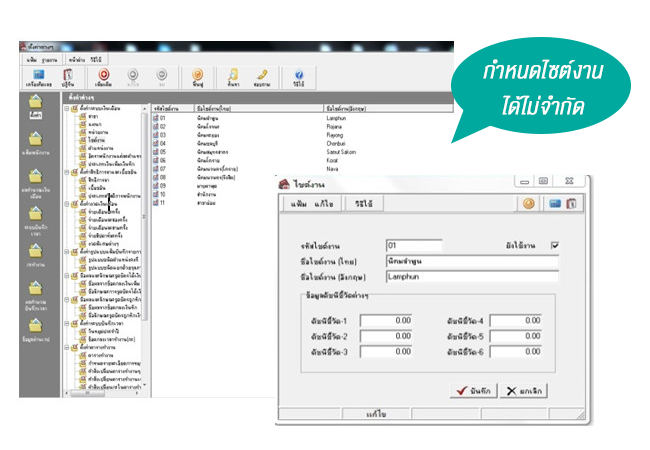650x450 pixels.
Task: Click the "บันทึก" save button
Action: 475,392
